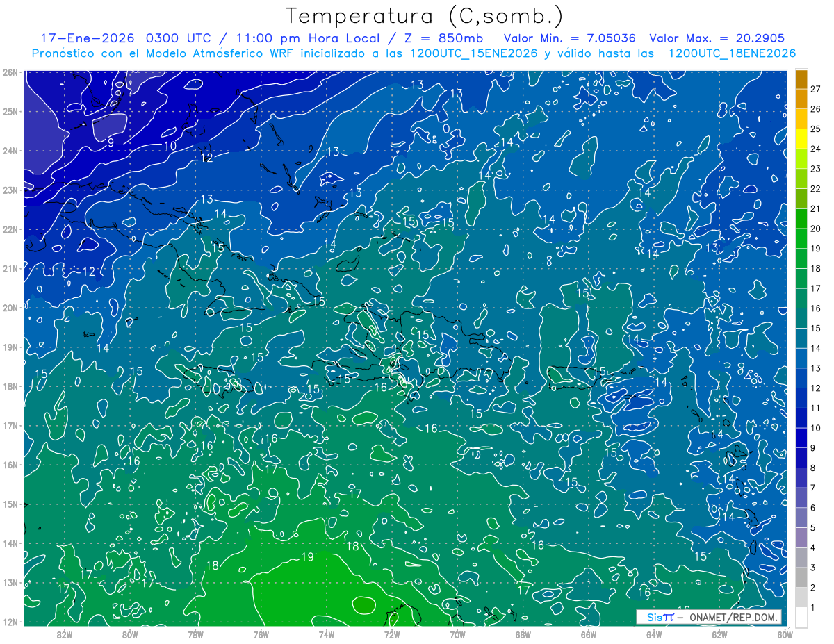Click color scale label 23
This screenshot has width=834, height=644.
815,169
